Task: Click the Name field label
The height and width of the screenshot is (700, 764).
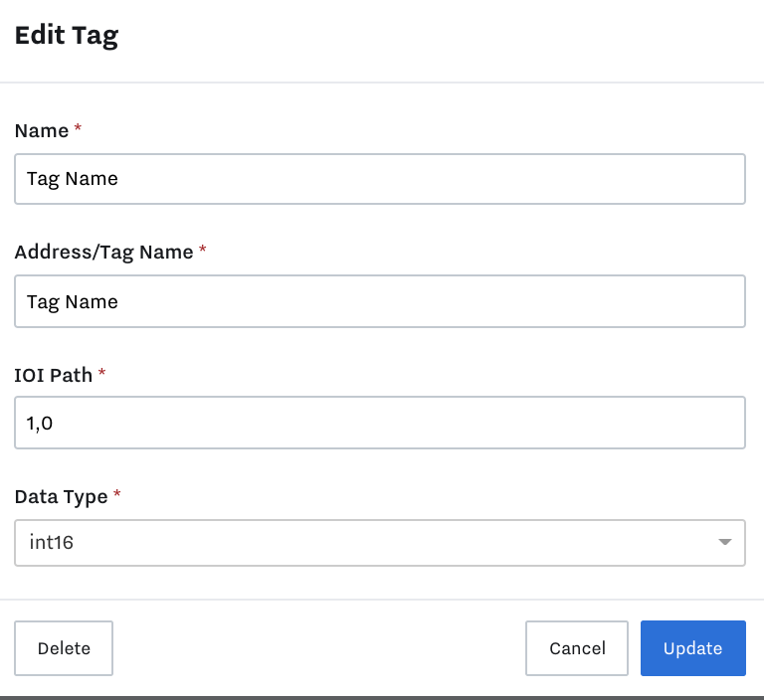Action: tap(42, 130)
